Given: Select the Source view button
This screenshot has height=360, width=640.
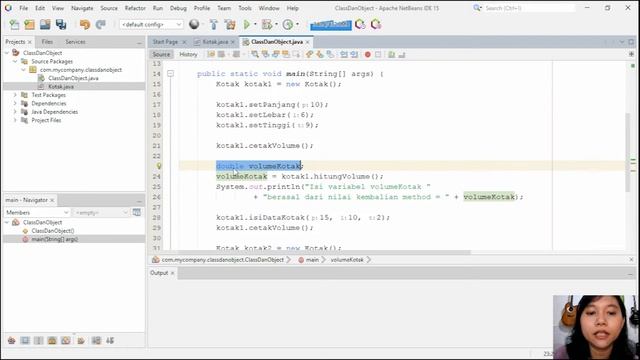Looking at the screenshot, I should click(x=161, y=54).
